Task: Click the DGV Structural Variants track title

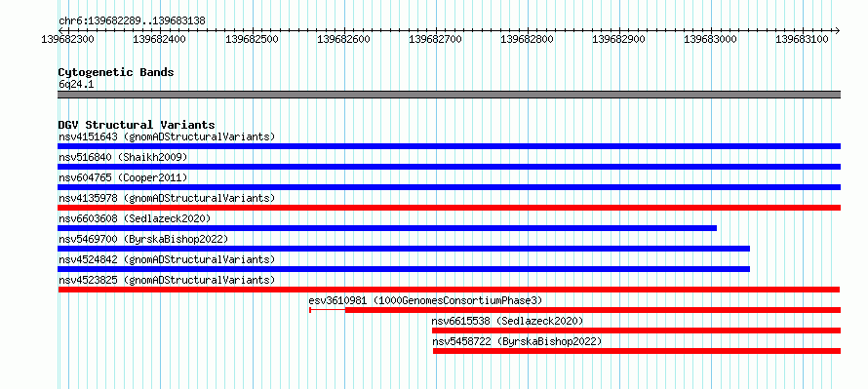Action: (x=137, y=125)
